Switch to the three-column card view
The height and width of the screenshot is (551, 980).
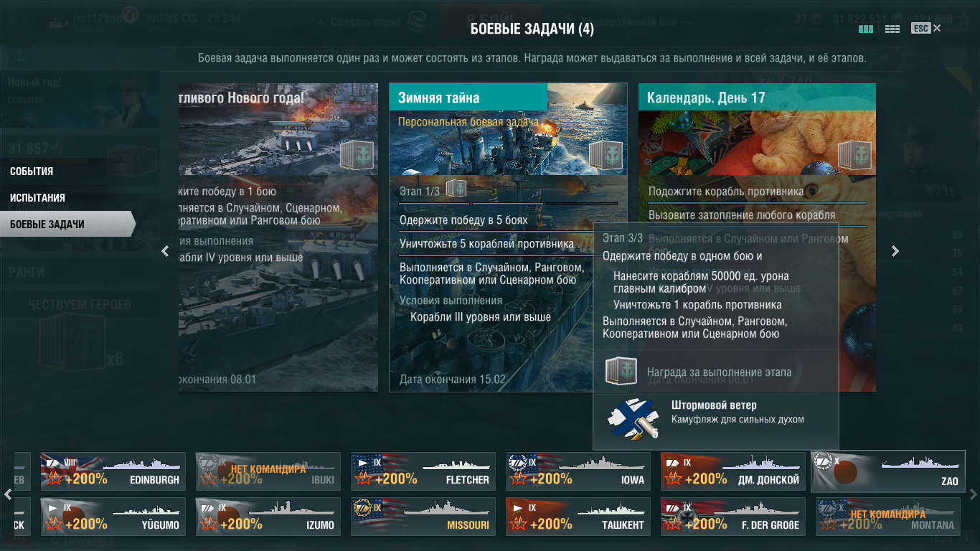(866, 29)
